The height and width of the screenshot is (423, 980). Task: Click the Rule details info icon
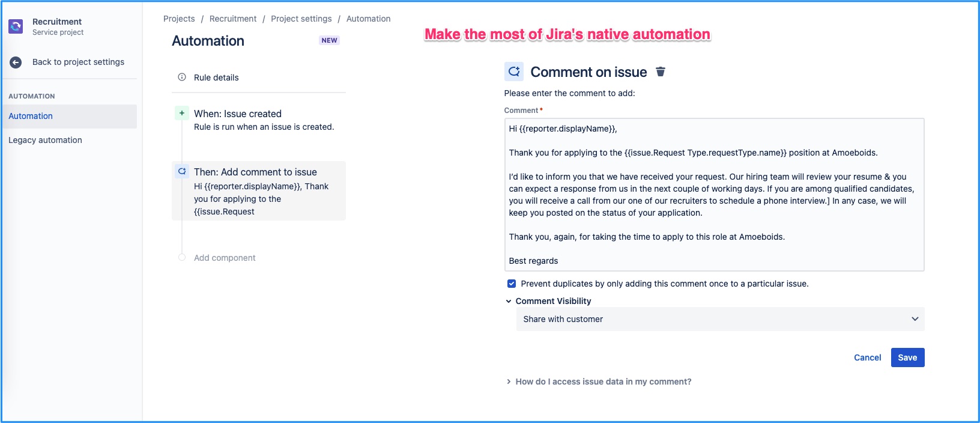click(182, 77)
